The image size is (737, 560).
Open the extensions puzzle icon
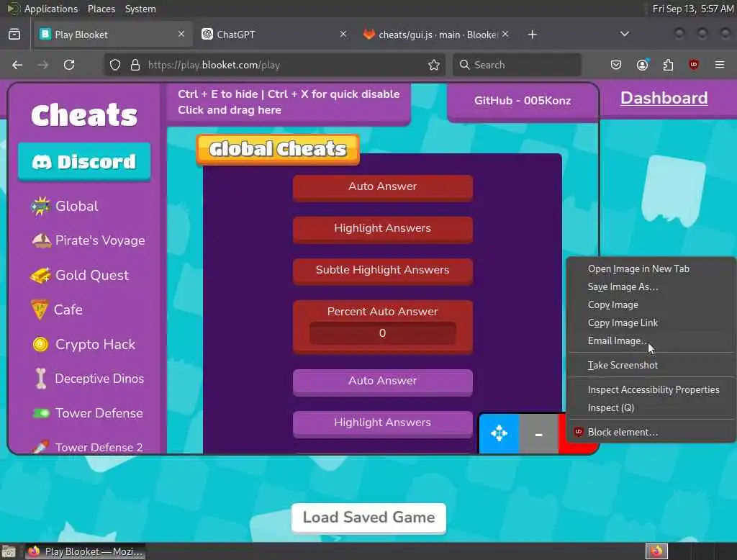click(x=668, y=65)
